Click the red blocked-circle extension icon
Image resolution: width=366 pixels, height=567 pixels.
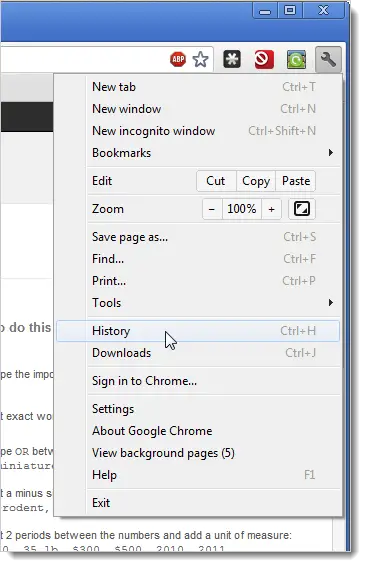[264, 59]
